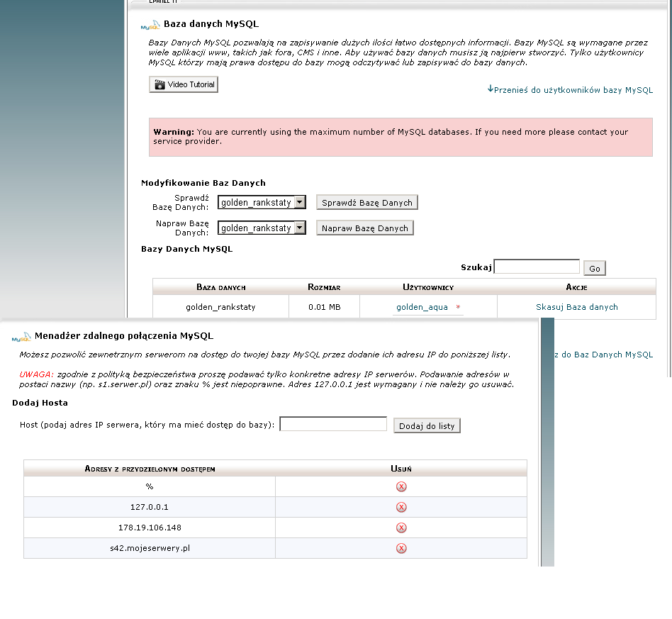Open the Sprawdź Bazę Danych database dropdown
672x619 pixels.
[300, 202]
